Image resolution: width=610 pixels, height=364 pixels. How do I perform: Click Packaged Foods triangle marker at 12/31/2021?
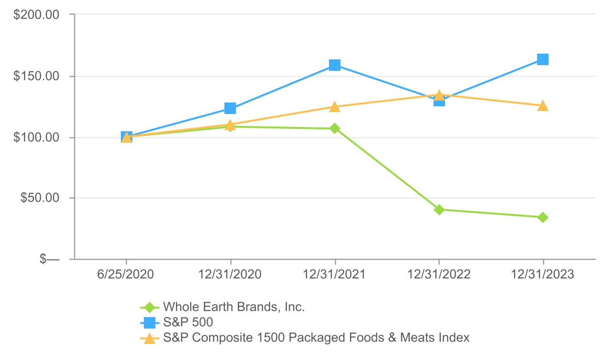pyautogui.click(x=335, y=107)
